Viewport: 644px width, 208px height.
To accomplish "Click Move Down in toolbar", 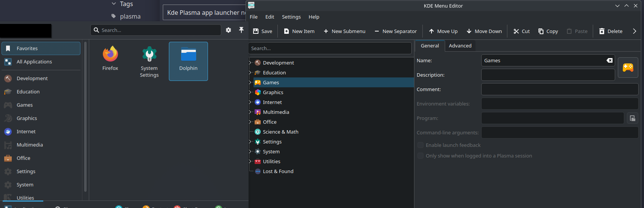I will tap(484, 31).
